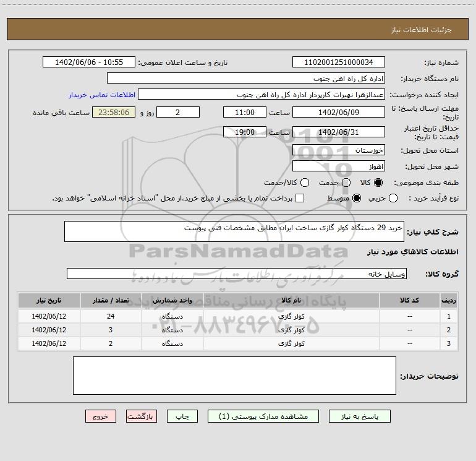Click the remaining days field showing 2
The image size is (476, 461).
pyautogui.click(x=178, y=112)
